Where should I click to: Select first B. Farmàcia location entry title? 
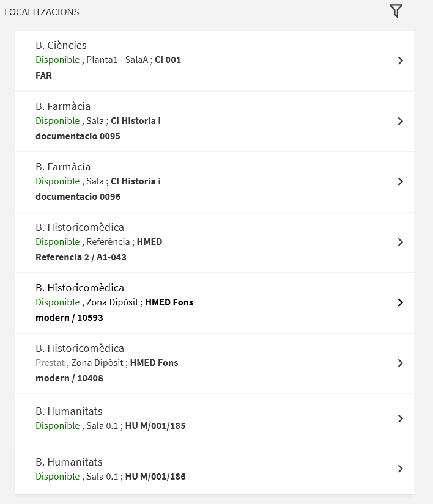(x=63, y=106)
